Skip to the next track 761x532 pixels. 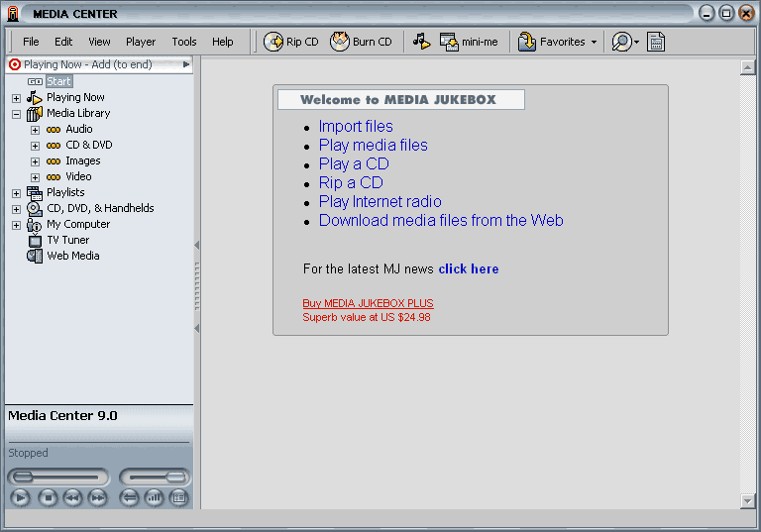coord(97,498)
